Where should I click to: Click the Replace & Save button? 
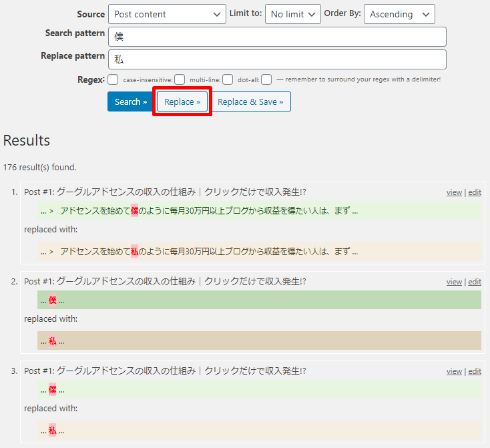[x=250, y=101]
